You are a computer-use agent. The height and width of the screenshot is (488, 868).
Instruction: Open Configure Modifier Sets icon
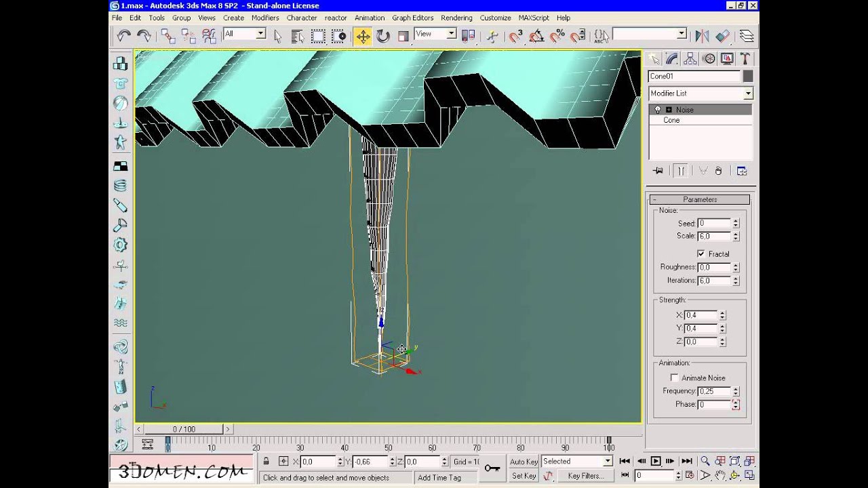pyautogui.click(x=741, y=171)
